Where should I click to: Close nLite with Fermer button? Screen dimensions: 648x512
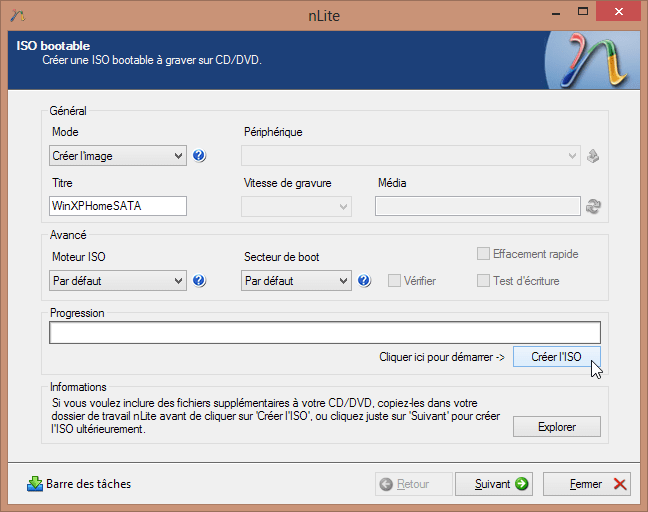tap(587, 484)
